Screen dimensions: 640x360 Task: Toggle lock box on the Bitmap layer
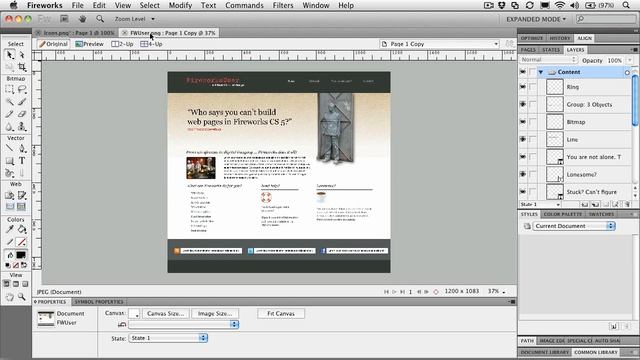click(x=533, y=122)
